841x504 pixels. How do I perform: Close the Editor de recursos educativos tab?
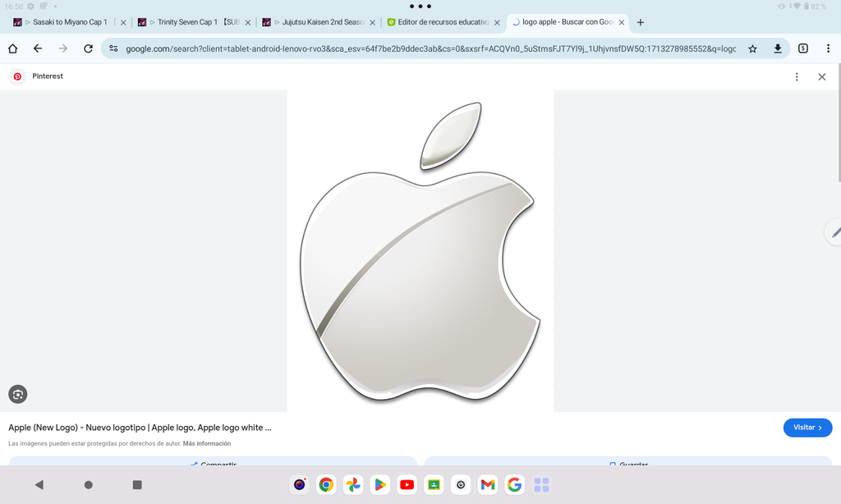tap(497, 22)
